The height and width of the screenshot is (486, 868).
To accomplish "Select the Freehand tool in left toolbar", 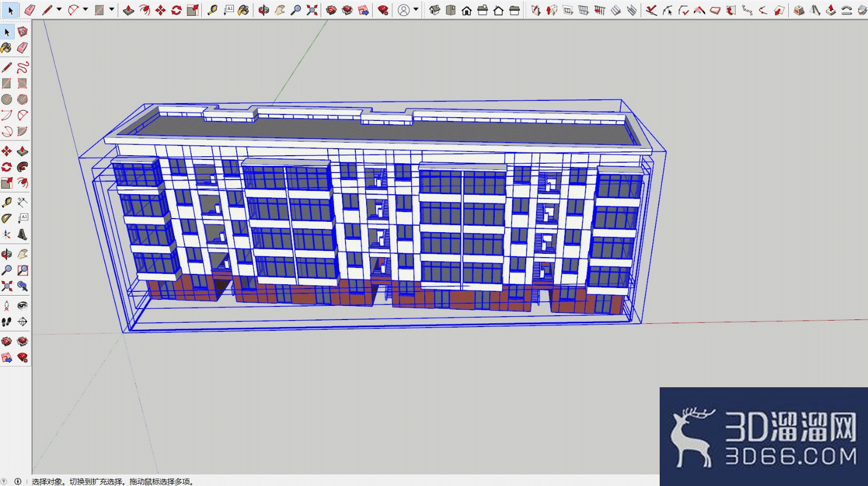I will (22, 67).
